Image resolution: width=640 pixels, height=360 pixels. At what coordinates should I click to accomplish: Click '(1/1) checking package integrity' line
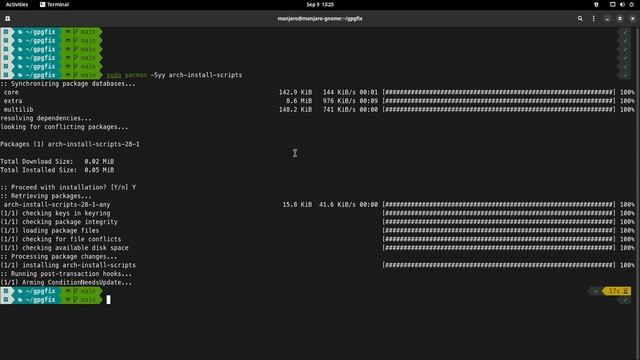pos(59,222)
